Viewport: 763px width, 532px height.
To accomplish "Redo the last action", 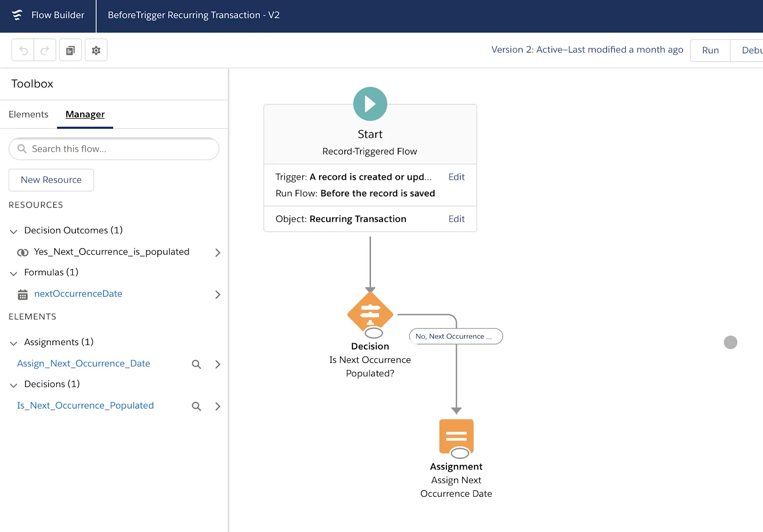I will [45, 50].
